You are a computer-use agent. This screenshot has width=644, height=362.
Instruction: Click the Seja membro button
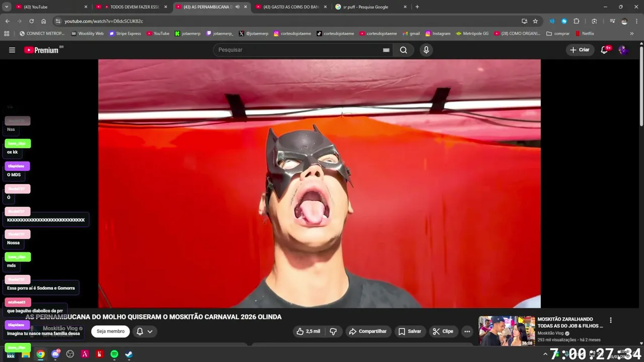click(x=110, y=331)
